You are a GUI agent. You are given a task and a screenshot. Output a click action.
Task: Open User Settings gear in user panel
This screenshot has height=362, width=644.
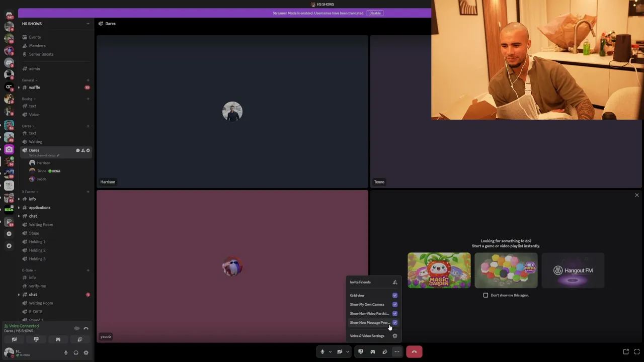(86, 353)
